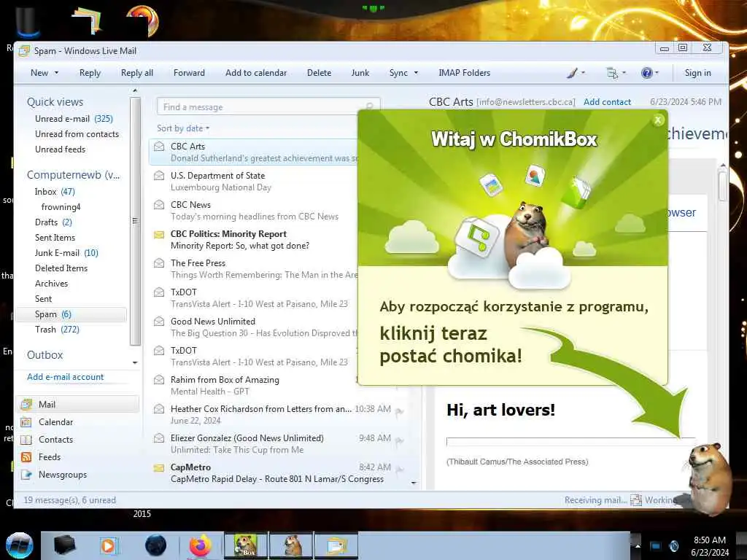This screenshot has width=747, height=560.
Task: Open the CBC News message
Action: coord(253,211)
